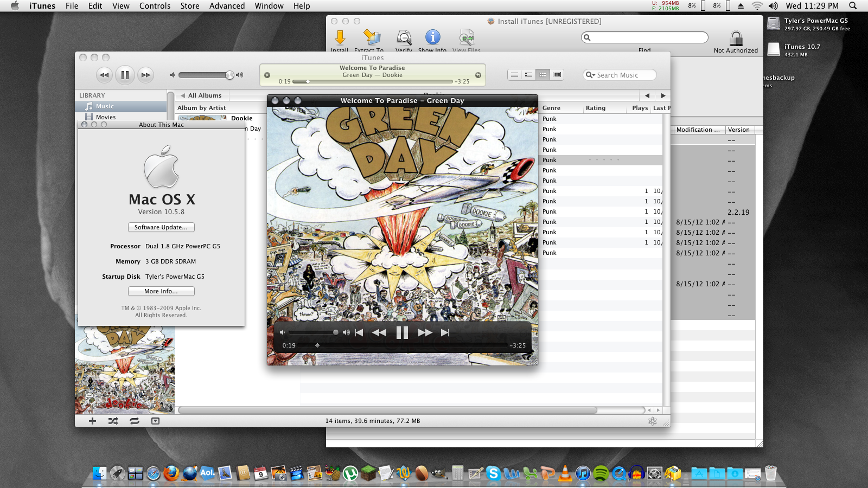
Task: Adjust volume slider in the artwork mini player
Action: pos(314,332)
